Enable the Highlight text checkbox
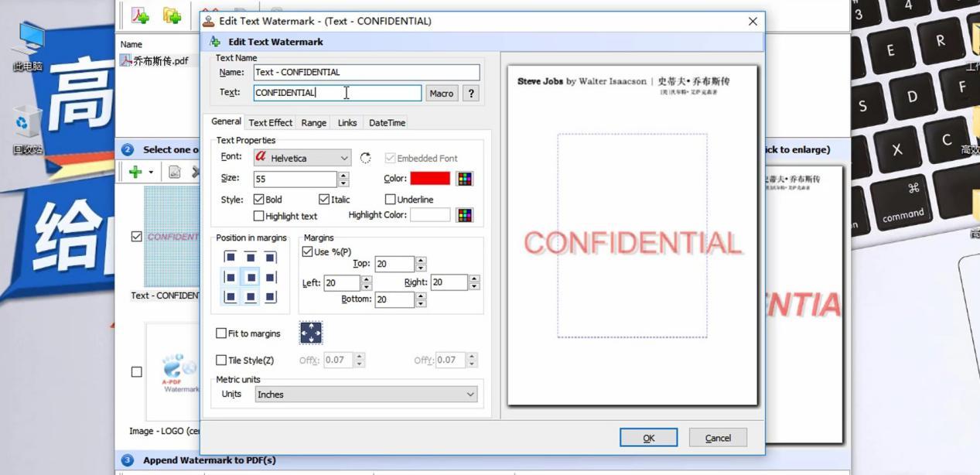 (x=259, y=216)
